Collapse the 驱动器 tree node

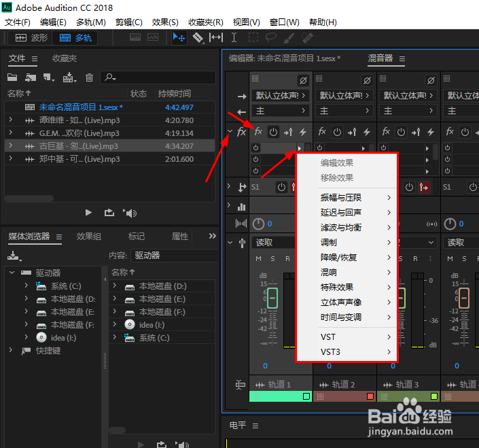(x=12, y=273)
